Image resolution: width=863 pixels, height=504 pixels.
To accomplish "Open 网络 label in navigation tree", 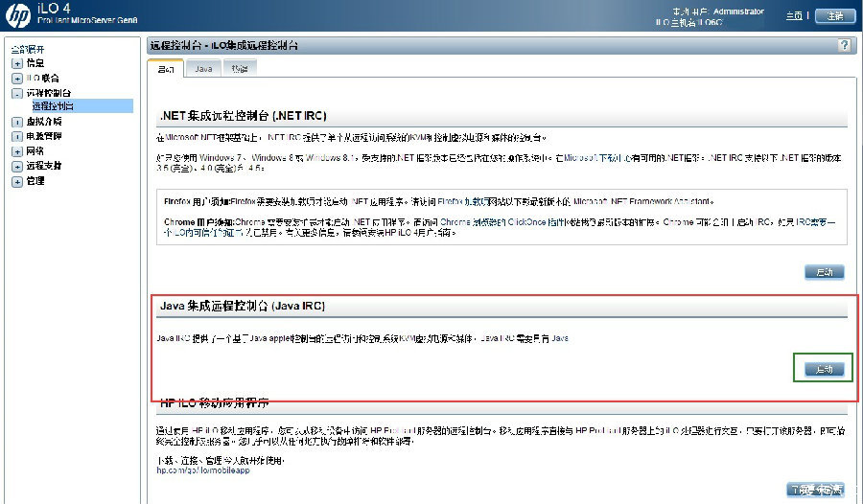I will pos(35,150).
